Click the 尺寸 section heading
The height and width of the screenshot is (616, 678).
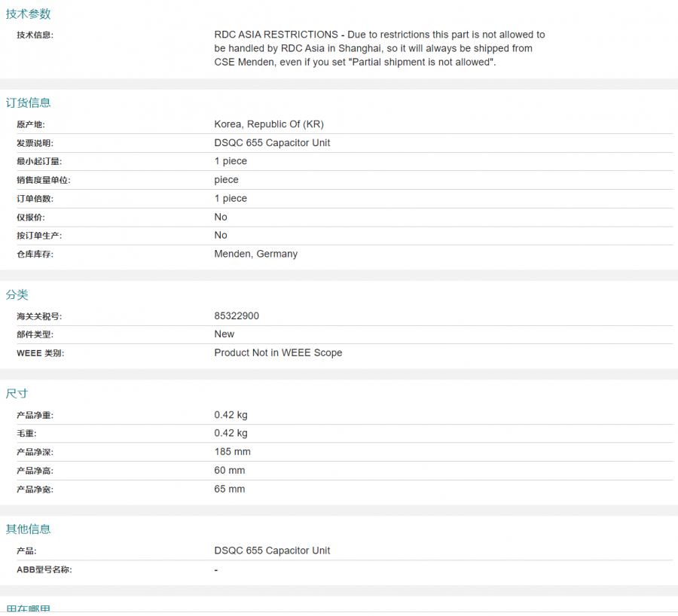point(17,393)
